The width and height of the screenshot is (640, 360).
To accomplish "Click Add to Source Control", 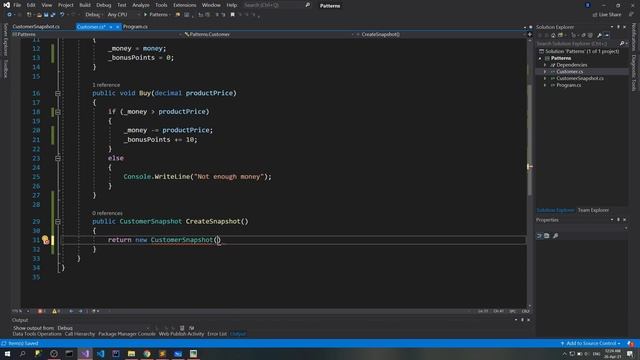I will tap(591, 343).
